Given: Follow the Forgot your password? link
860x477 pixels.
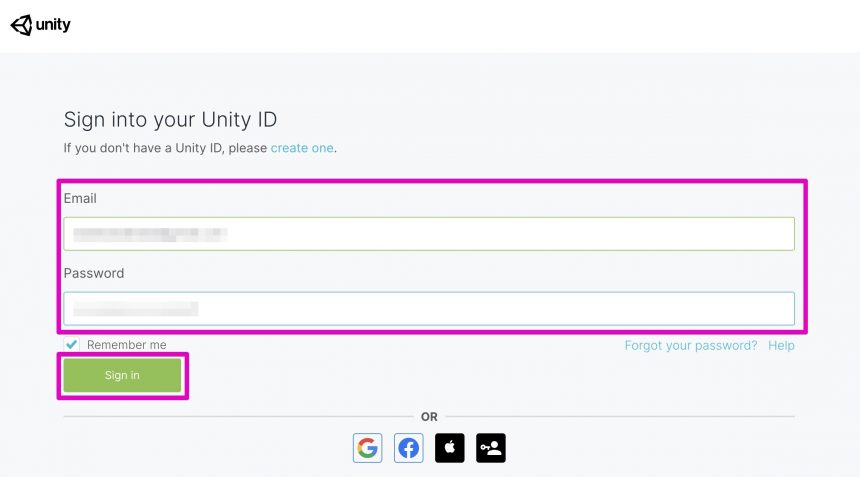Looking at the screenshot, I should [x=691, y=345].
